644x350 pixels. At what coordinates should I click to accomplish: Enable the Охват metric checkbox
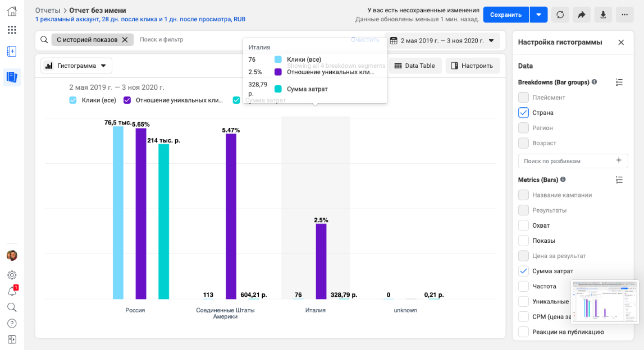(523, 225)
